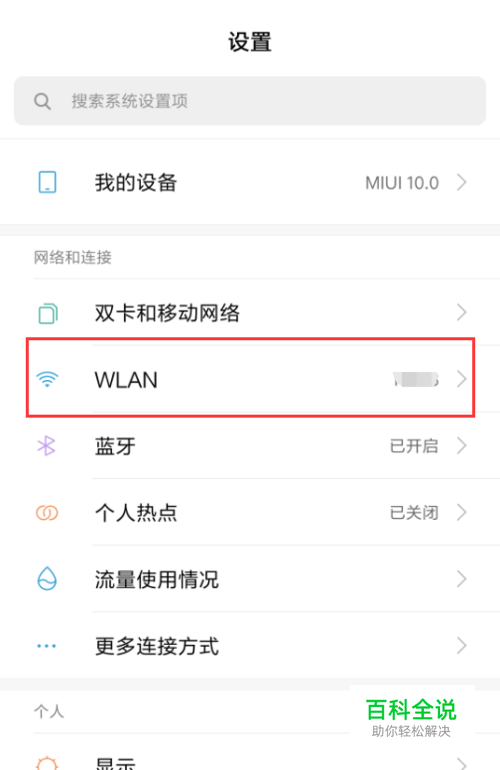Focus the 搜索系统设置项 search field
The height and width of the screenshot is (770, 500).
point(250,101)
